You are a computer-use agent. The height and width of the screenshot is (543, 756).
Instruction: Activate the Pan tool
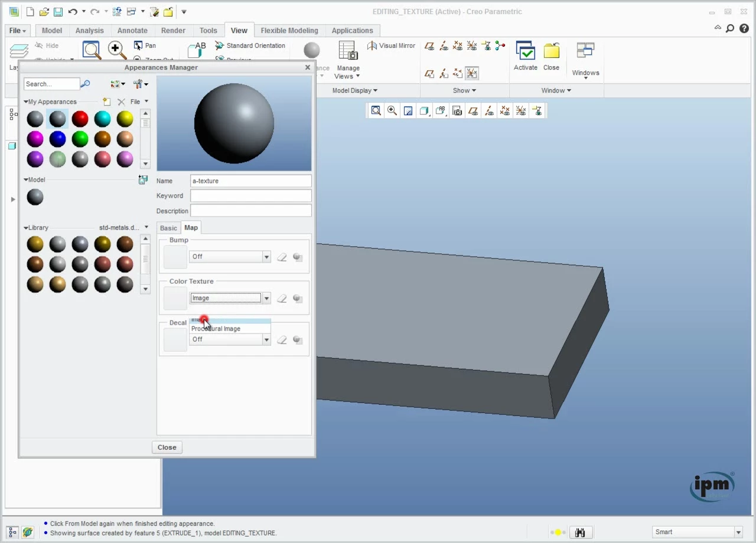145,45
